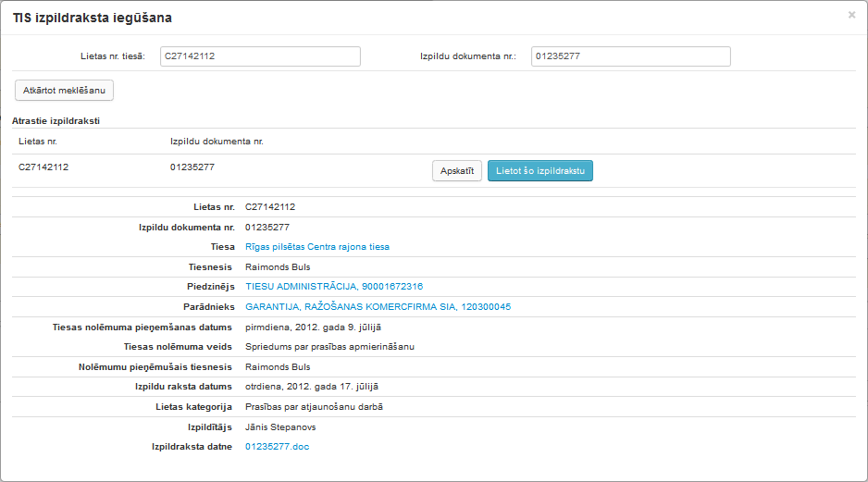Select case number C27142112 in the results row
868x482 pixels.
[43, 167]
